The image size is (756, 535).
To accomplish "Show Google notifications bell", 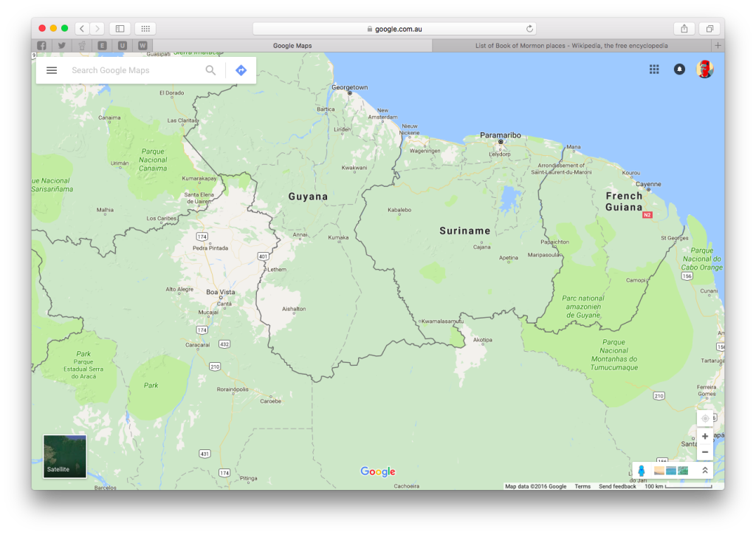I will (x=679, y=69).
